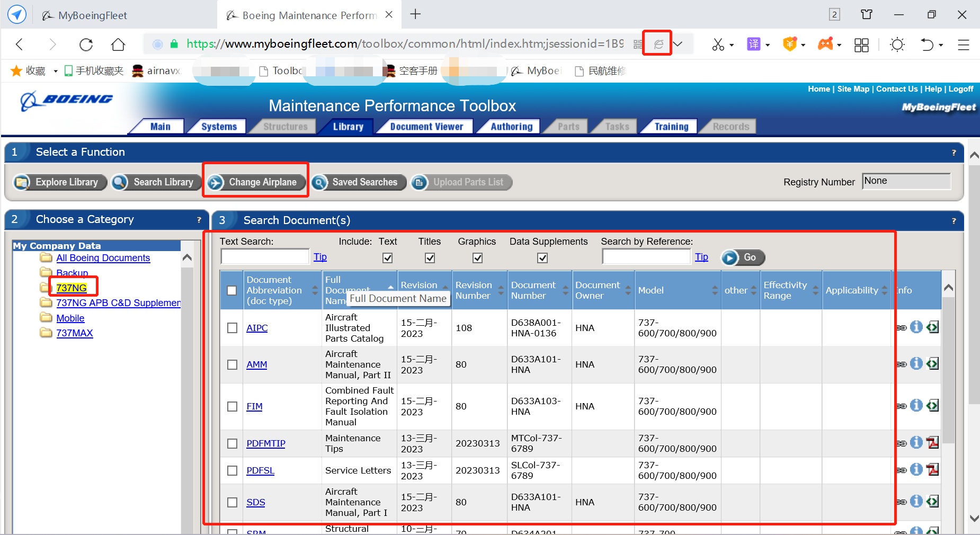Click the translate icon in browser toolbar
The height and width of the screenshot is (535, 980).
tap(753, 44)
